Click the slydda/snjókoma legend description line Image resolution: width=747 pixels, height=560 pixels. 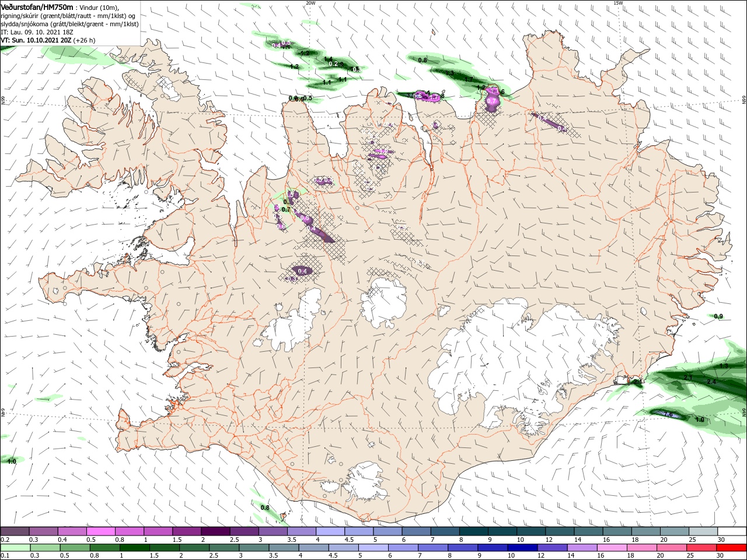click(69, 24)
